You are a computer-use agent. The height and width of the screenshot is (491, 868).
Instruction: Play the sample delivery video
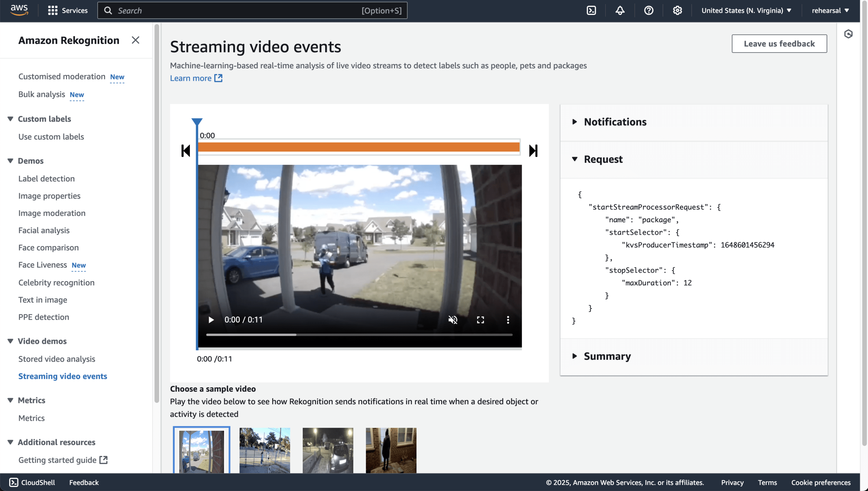211,320
